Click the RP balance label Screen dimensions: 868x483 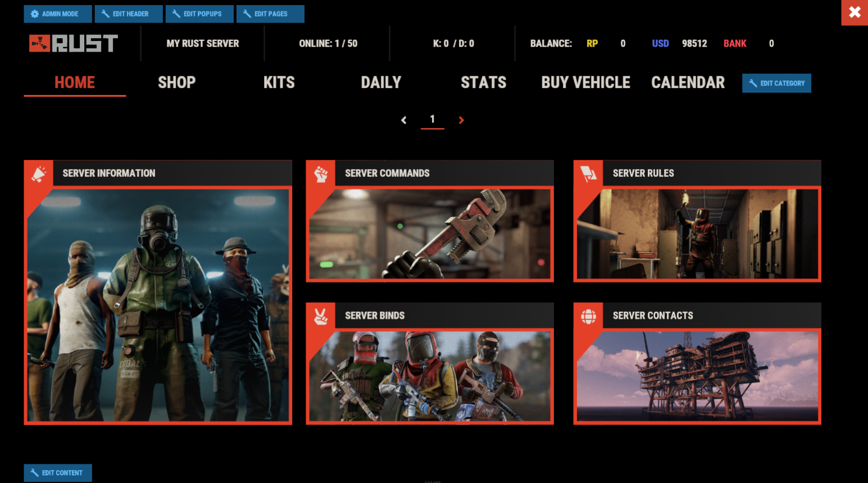pyautogui.click(x=592, y=43)
